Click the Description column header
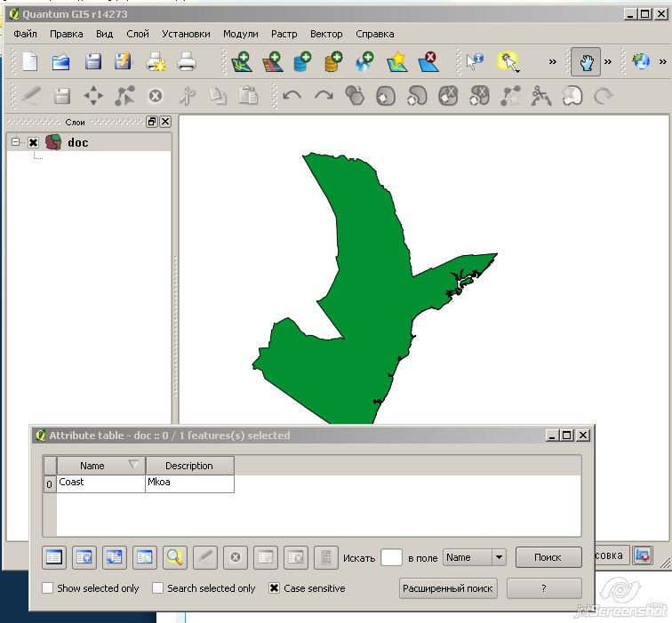This screenshot has width=672, height=623. click(x=190, y=466)
